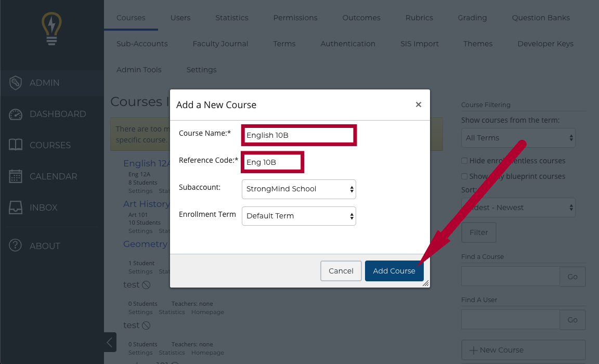Click the About question mark icon
The height and width of the screenshot is (364, 599).
pyautogui.click(x=16, y=246)
